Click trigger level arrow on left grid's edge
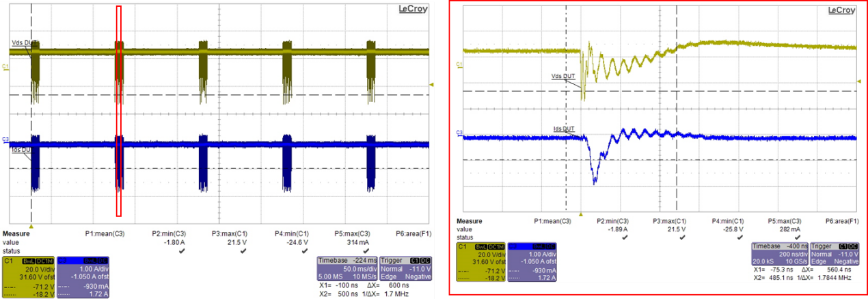The height and width of the screenshot is (299, 868). [x=431, y=84]
